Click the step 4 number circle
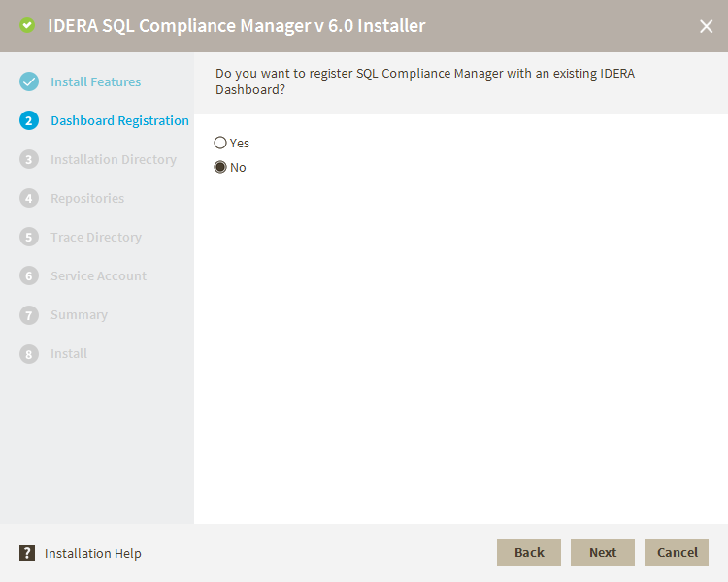This screenshot has height=582, width=728. [x=29, y=198]
